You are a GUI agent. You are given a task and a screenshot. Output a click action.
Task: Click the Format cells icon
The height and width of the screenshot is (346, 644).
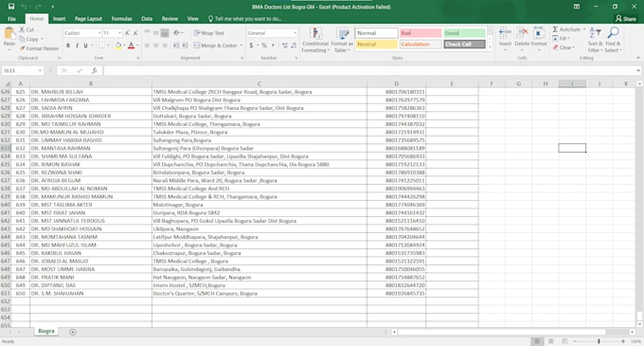[539, 33]
